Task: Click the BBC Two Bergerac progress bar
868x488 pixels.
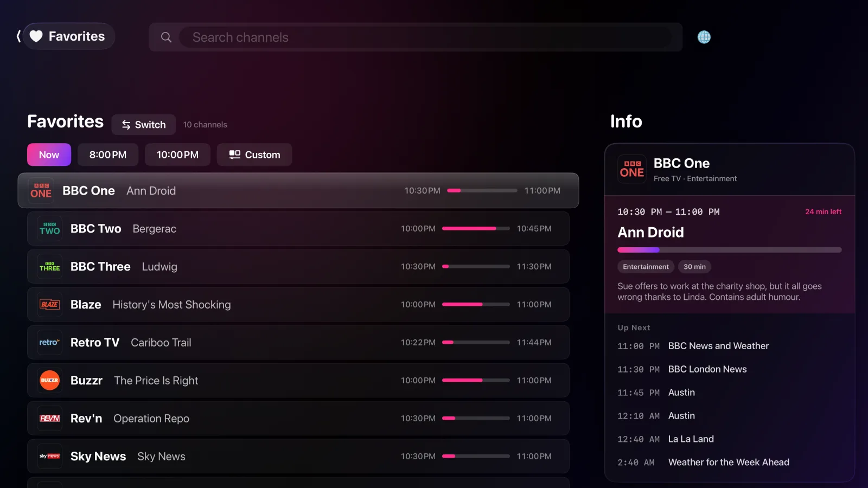Action: point(476,229)
